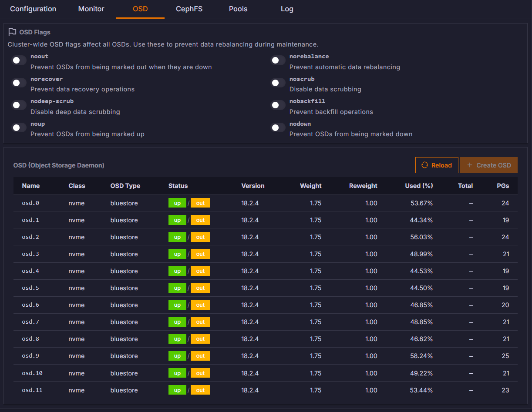Enable the nodown flag
Viewport: 532px width, 412px height.
click(x=278, y=127)
